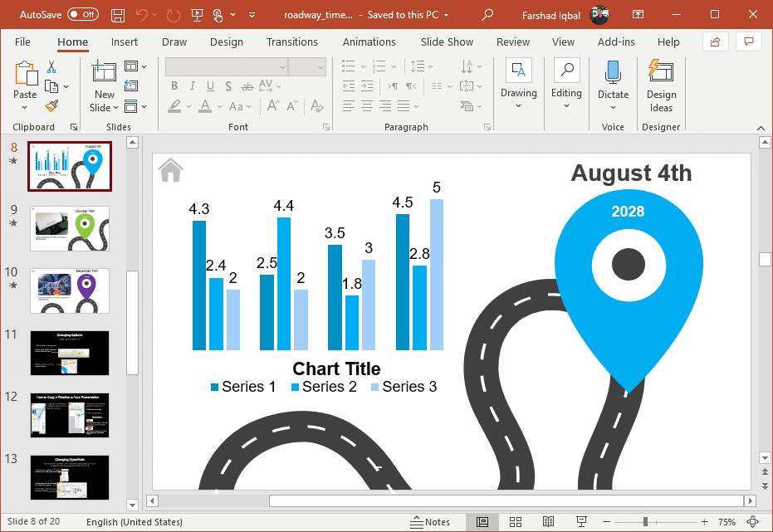
Task: Click the English (United States) language button
Action: [x=135, y=522]
